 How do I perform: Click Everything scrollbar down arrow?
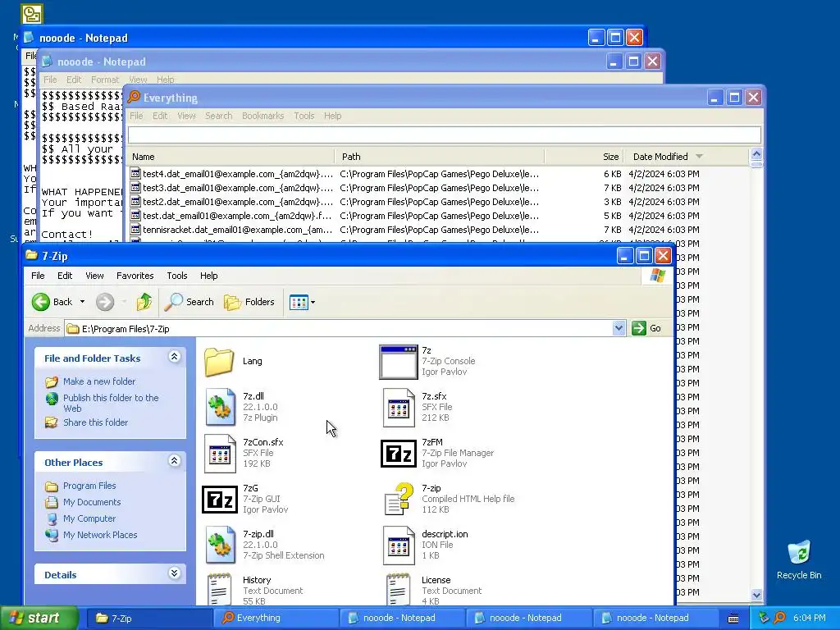pos(756,594)
